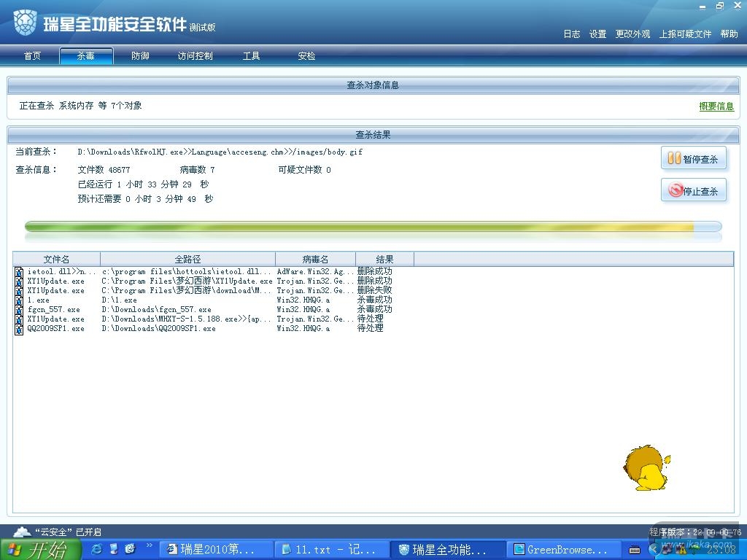Pause the scan with 暂停查杀
The image size is (747, 560).
[x=693, y=158]
